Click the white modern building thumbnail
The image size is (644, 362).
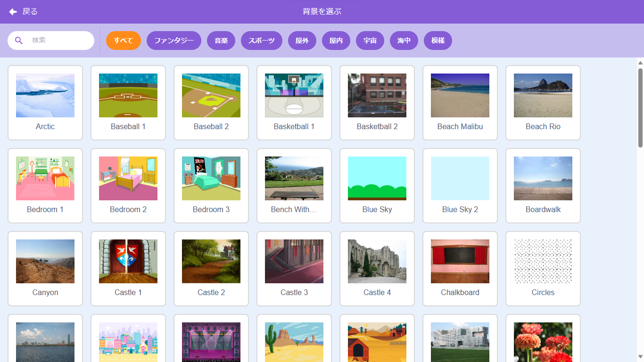coord(460,342)
